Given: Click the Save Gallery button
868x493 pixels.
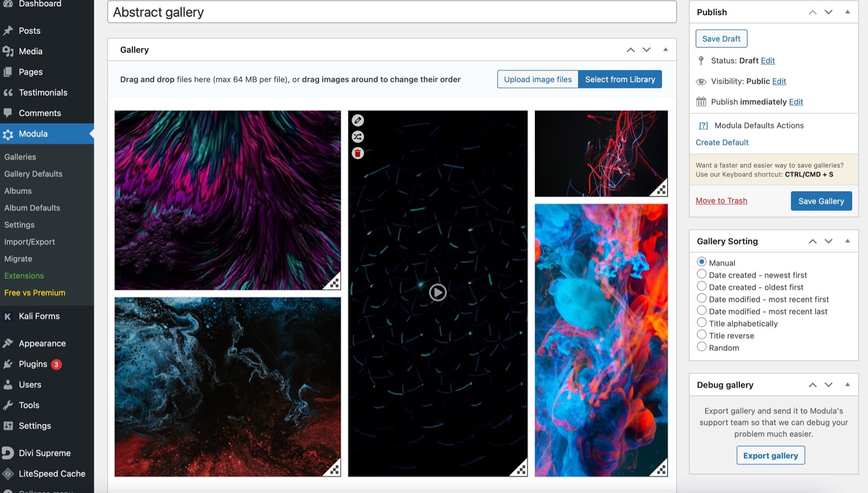Looking at the screenshot, I should pyautogui.click(x=821, y=201).
